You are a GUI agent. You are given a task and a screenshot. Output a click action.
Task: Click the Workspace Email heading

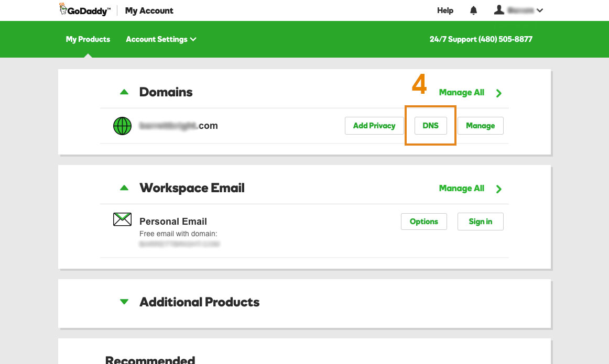pos(192,188)
